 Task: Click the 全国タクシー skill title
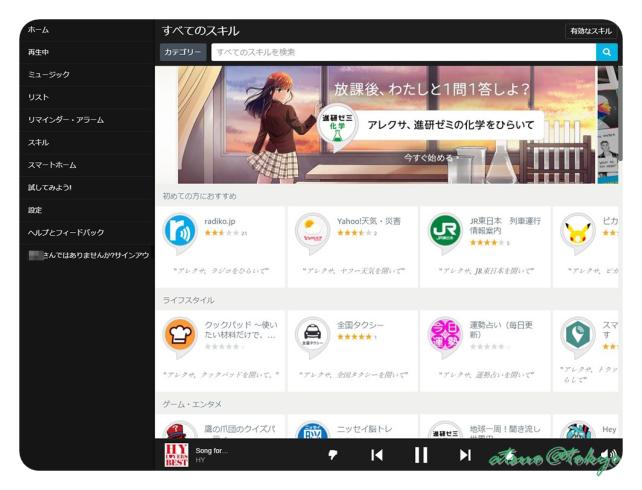(360, 325)
